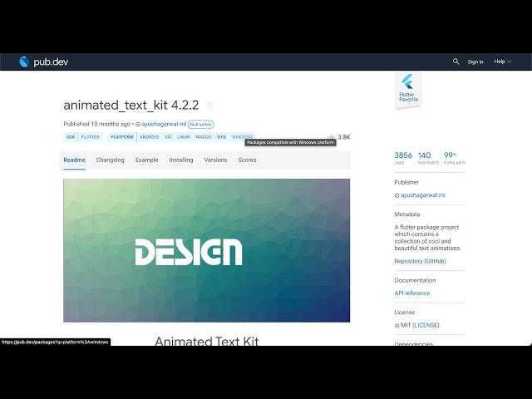
Task: Open the LICENSE link
Action: click(x=426, y=325)
